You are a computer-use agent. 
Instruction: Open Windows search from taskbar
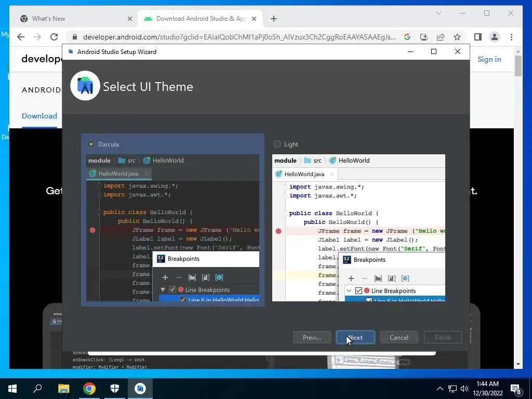point(37,388)
